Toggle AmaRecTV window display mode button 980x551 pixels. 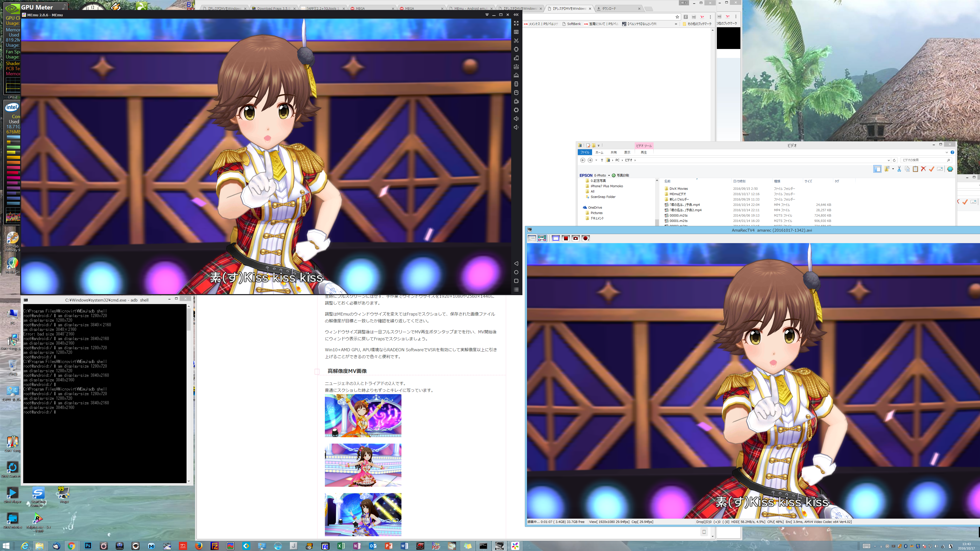point(556,239)
